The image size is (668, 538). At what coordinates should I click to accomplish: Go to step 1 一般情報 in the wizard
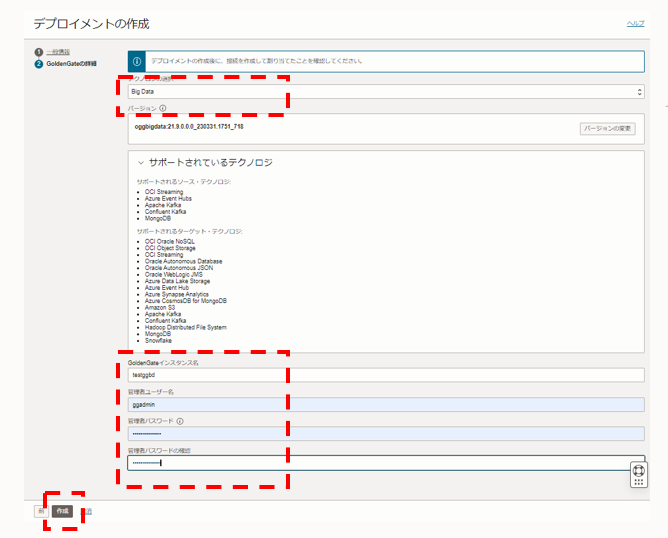pyautogui.click(x=58, y=52)
